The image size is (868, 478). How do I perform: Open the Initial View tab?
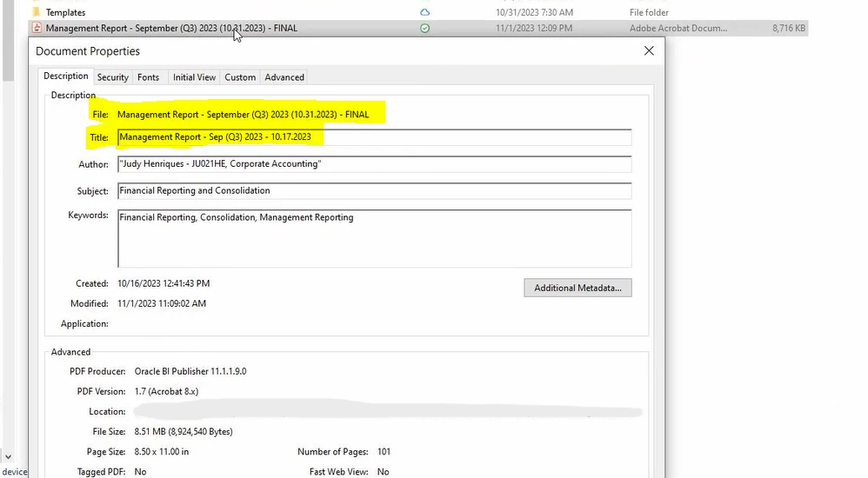point(194,77)
